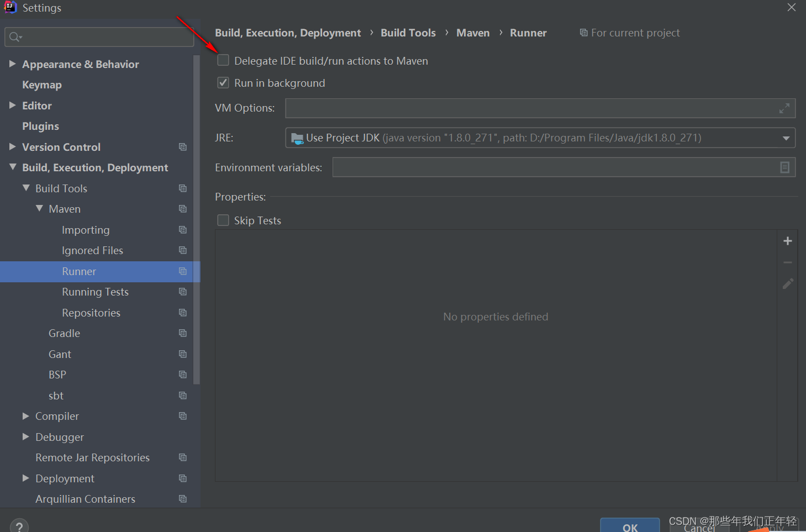Screen dimensions: 806x532
Task: Uncheck Run in background option
Action: pos(223,83)
